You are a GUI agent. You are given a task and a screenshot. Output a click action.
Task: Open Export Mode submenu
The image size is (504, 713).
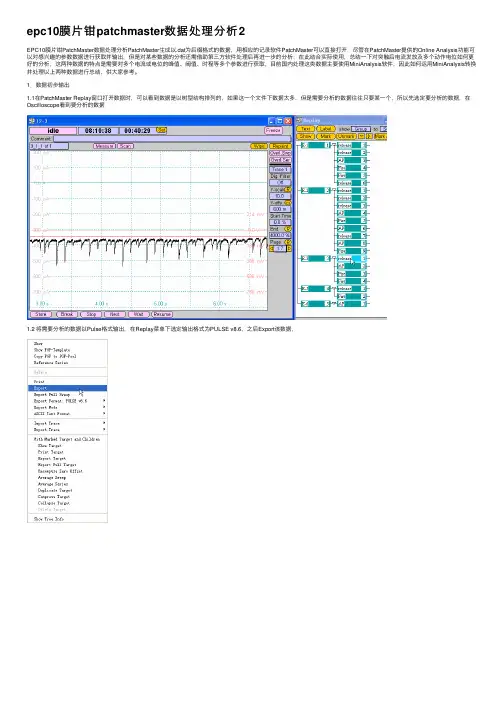[67, 407]
